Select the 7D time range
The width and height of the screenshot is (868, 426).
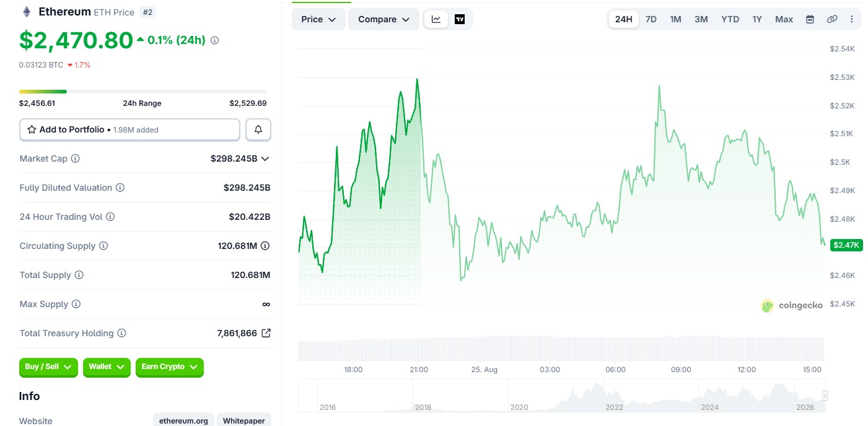point(651,19)
